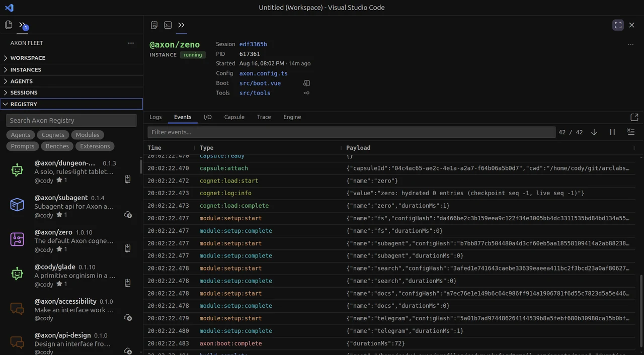
Task: Select the Events tab
Action: pos(183,117)
